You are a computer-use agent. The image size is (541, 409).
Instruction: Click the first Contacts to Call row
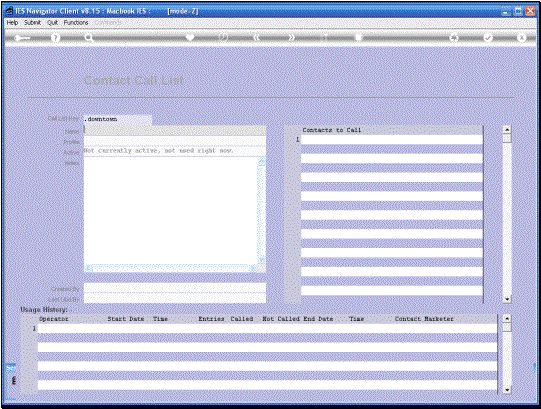click(x=392, y=139)
